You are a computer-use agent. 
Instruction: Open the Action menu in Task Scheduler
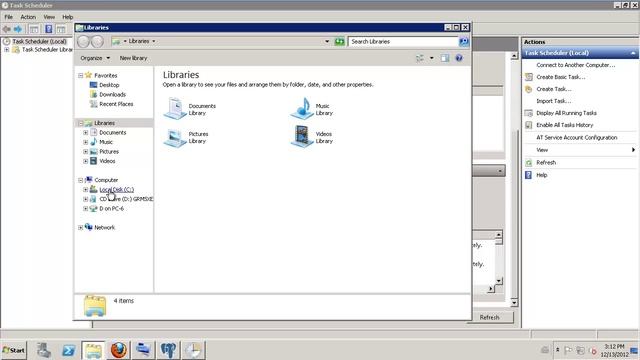pyautogui.click(x=28, y=17)
